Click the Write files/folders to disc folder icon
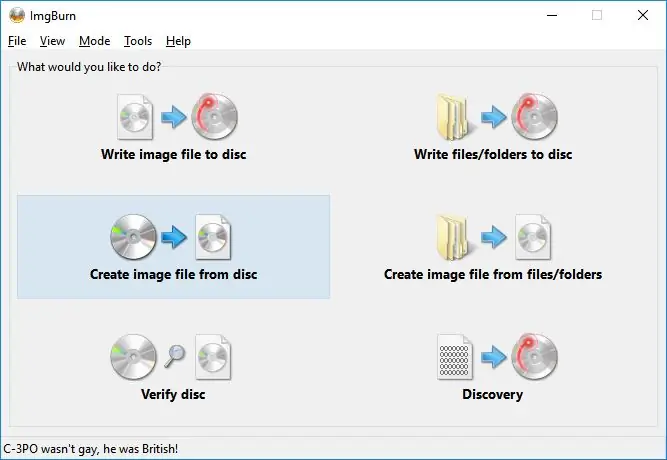The image size is (667, 460). click(452, 117)
